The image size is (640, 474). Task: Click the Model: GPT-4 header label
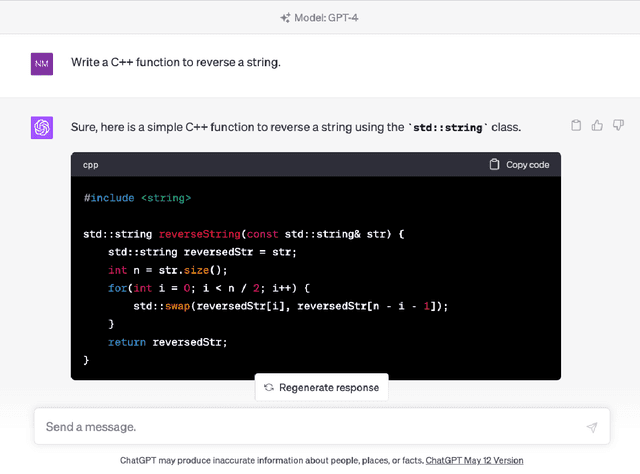pos(327,17)
